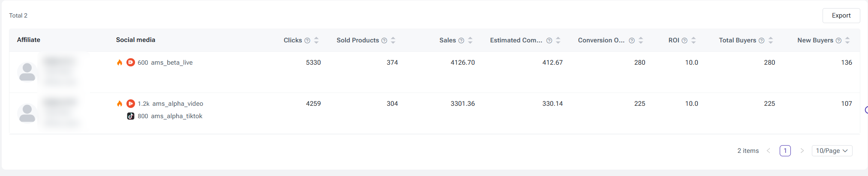Open the 10/Page size dropdown
868x176 pixels.
coord(832,151)
